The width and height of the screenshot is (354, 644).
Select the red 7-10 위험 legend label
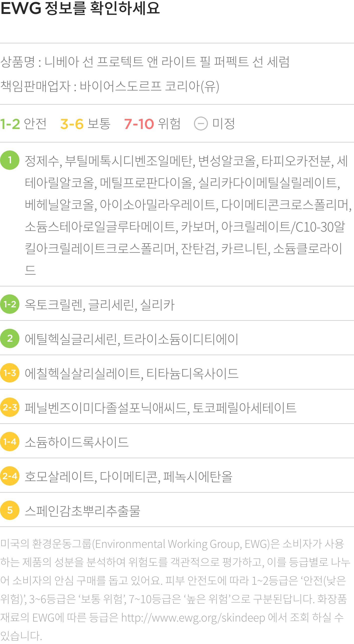point(152,124)
